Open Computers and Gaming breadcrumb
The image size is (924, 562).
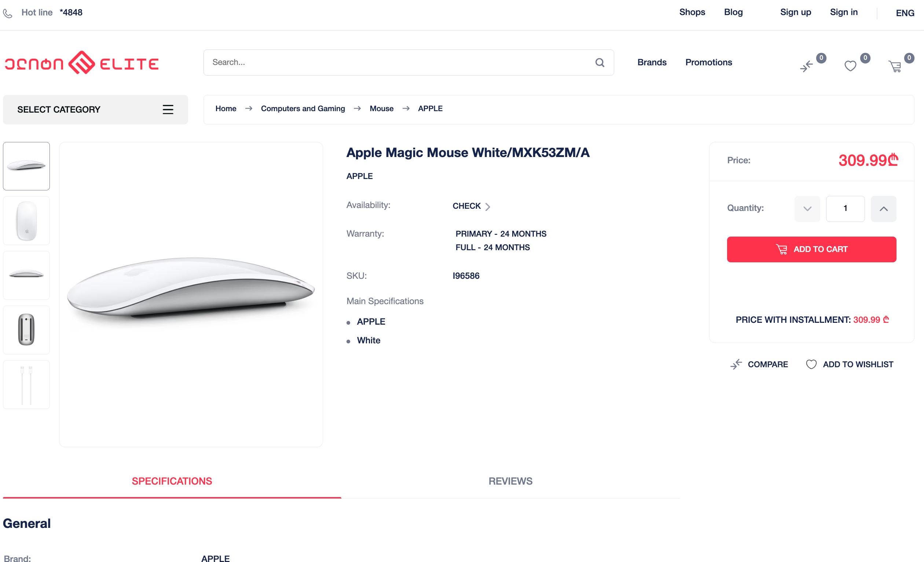click(302, 109)
